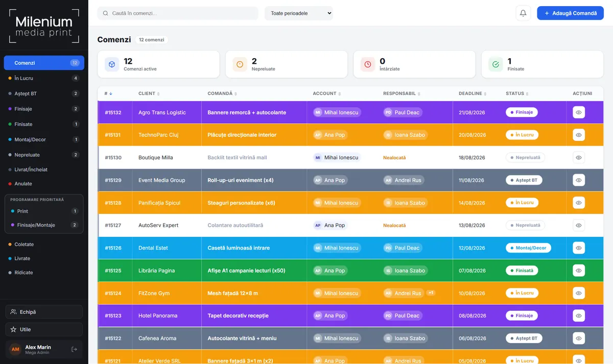Open Aștept BT sidebar section

click(44, 93)
